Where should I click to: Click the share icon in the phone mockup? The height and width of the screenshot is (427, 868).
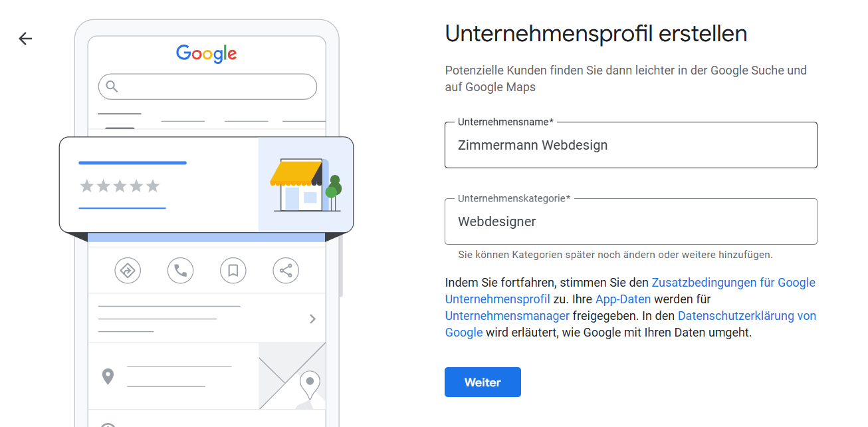[286, 271]
